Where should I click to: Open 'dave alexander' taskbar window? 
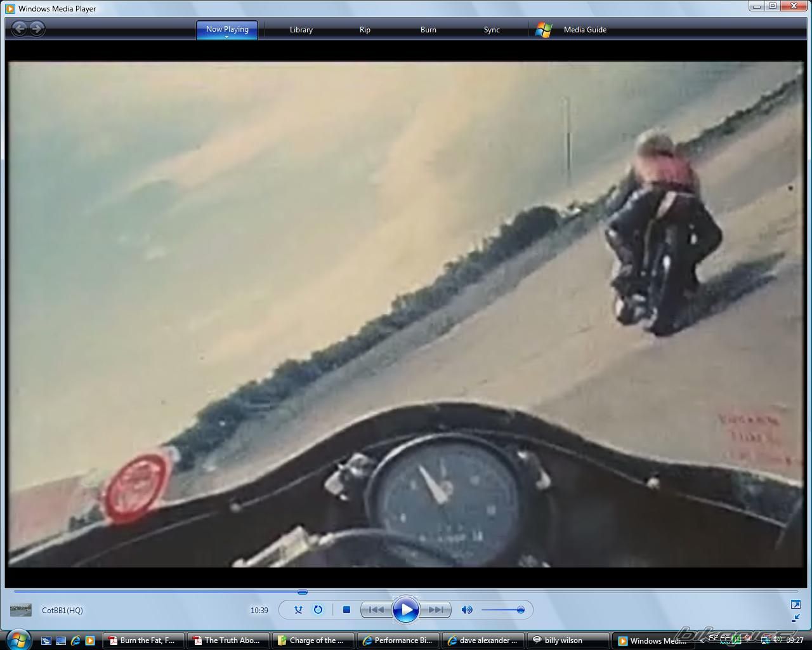tap(483, 641)
